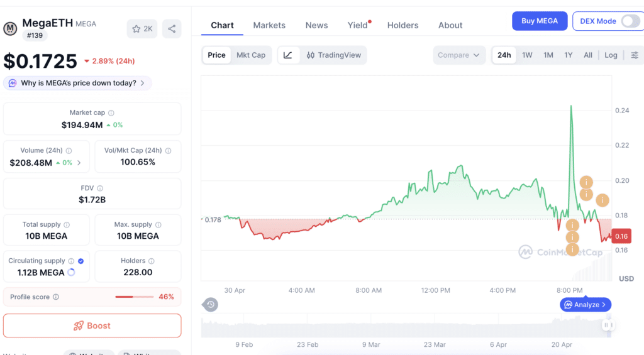644x355 pixels.
Task: Click the topmost orange event marker near 0.20
Action: (x=586, y=182)
